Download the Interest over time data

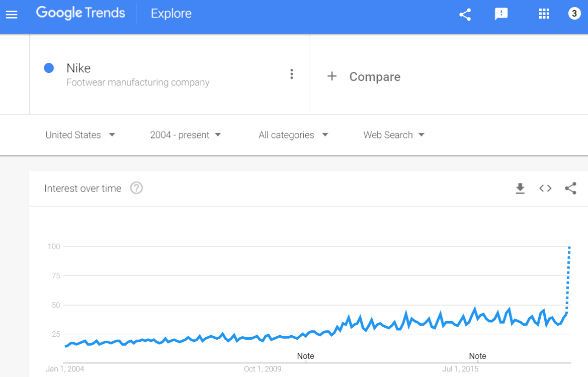click(x=520, y=189)
